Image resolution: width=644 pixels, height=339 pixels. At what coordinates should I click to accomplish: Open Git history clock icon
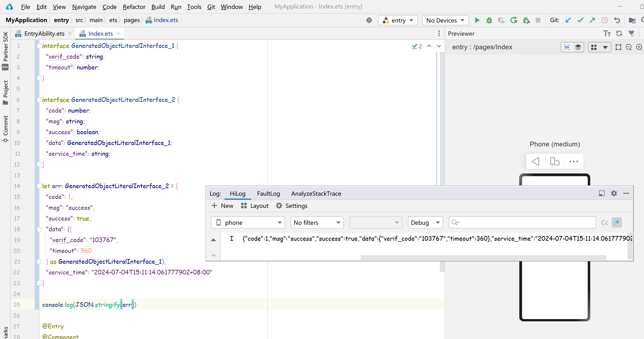pyautogui.click(x=605, y=20)
